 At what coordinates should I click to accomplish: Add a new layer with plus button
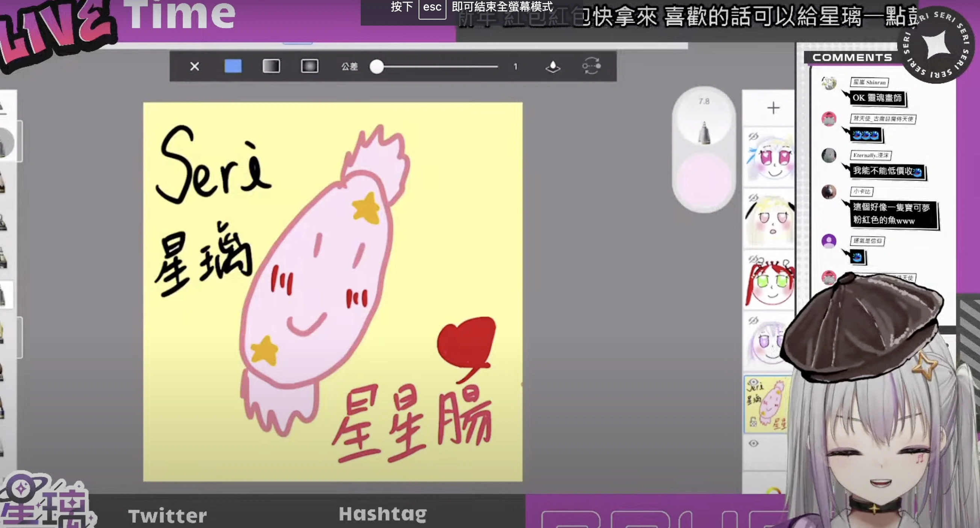tap(773, 108)
